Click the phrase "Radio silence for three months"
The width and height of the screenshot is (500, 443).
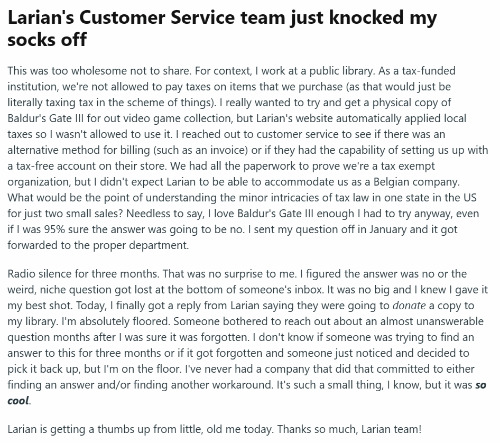82,274
